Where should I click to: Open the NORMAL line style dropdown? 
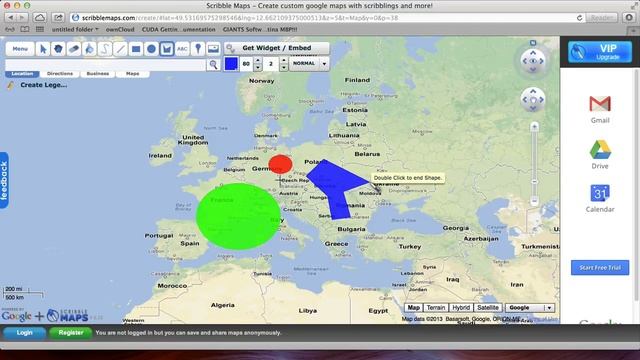(x=309, y=64)
